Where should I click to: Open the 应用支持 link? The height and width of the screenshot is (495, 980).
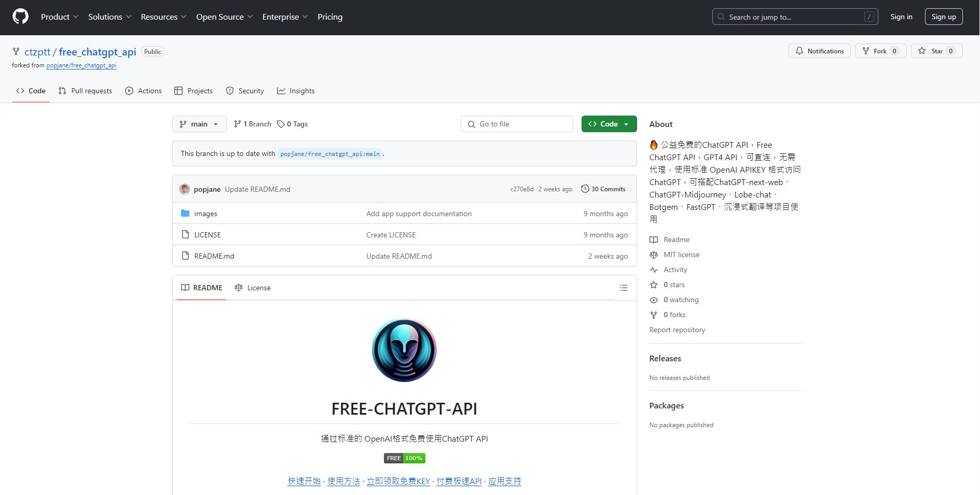click(505, 481)
